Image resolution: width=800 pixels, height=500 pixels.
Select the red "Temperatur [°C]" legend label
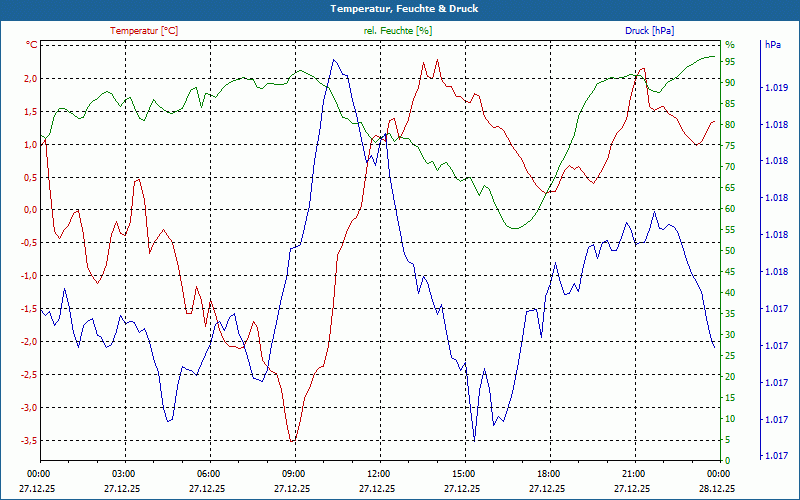[x=144, y=31]
